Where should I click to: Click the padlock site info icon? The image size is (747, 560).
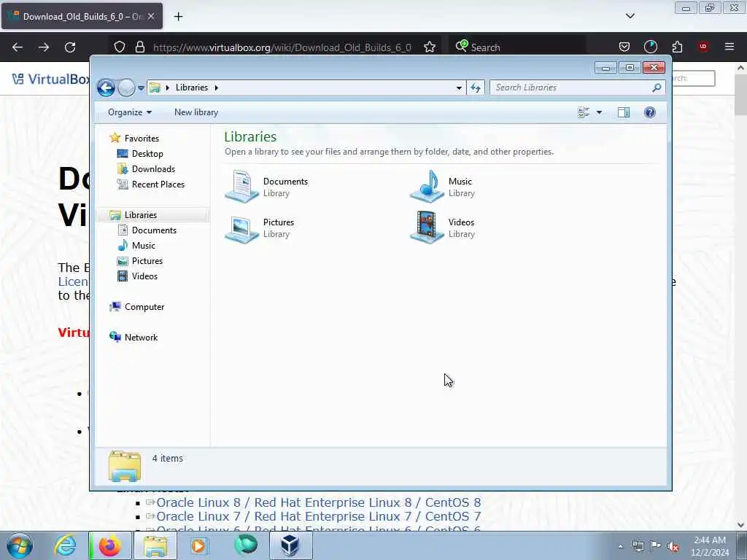pyautogui.click(x=139, y=47)
